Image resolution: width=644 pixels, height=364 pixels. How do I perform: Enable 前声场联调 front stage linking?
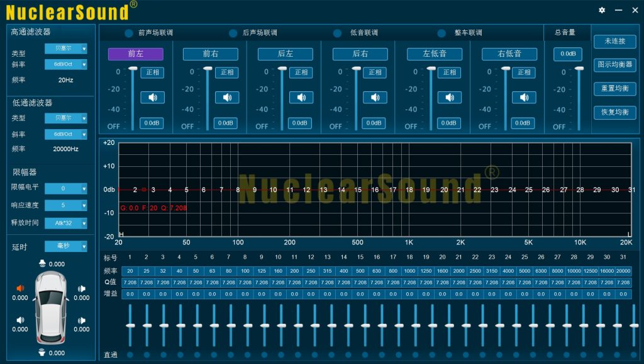129,33
